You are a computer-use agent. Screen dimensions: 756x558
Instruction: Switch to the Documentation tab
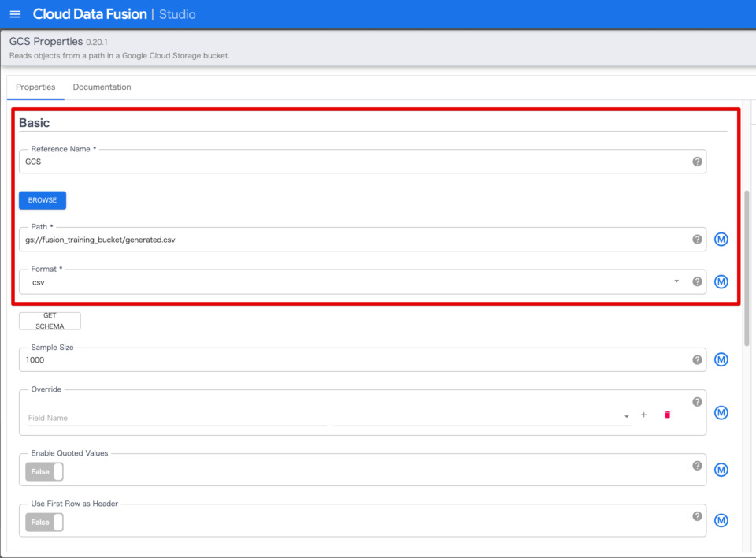click(102, 87)
